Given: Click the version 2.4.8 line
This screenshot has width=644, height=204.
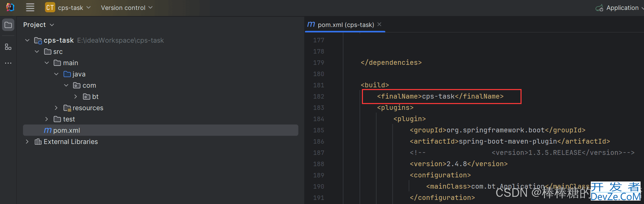Looking at the screenshot, I should tap(459, 164).
